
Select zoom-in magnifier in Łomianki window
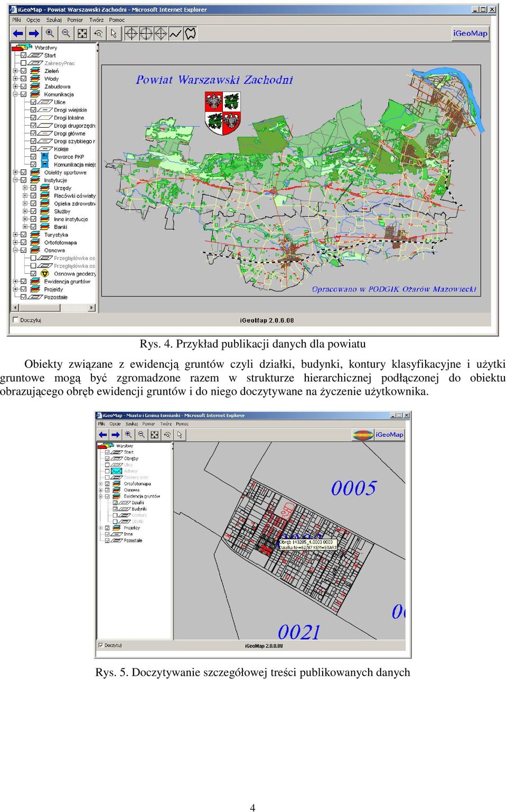128,435
